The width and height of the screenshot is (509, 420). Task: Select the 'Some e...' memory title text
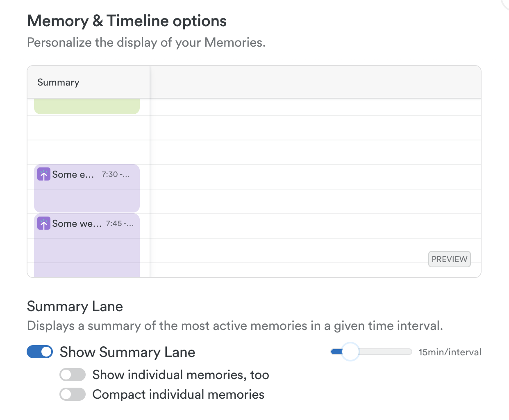[x=73, y=175]
